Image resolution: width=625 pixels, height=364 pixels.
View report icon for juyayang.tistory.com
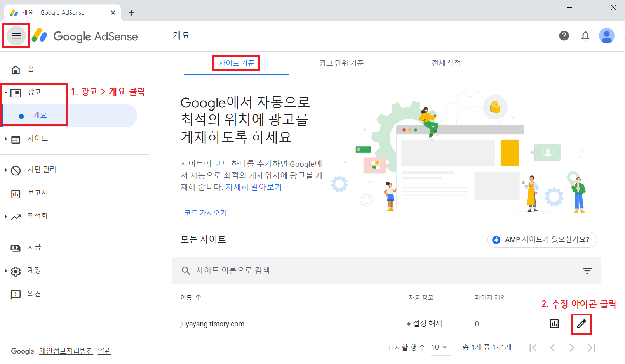coord(554,324)
